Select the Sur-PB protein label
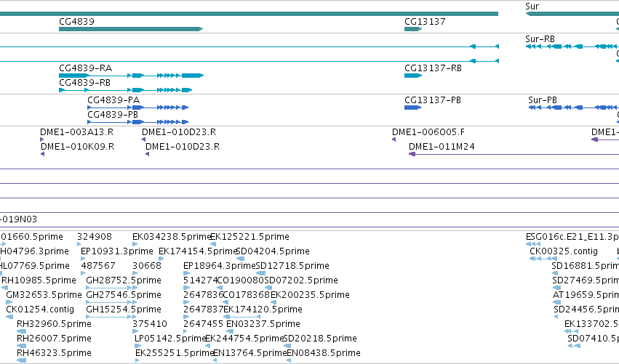619x364 pixels. 543,100
